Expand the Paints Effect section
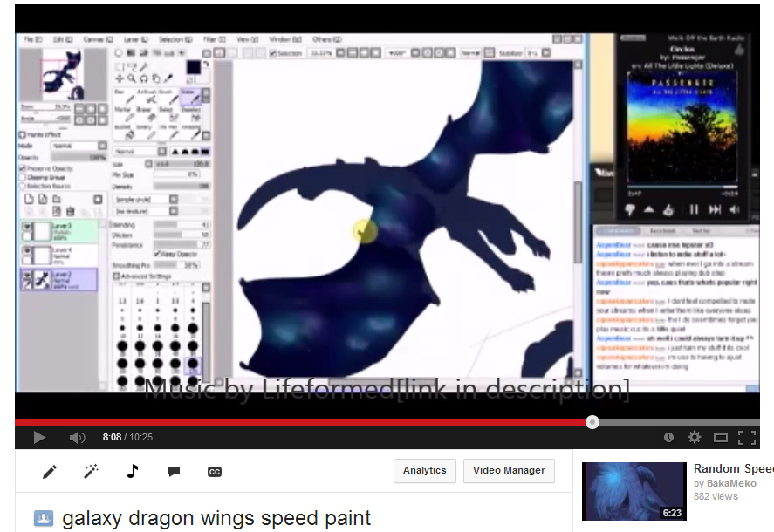The height and width of the screenshot is (532, 774). coord(22,134)
